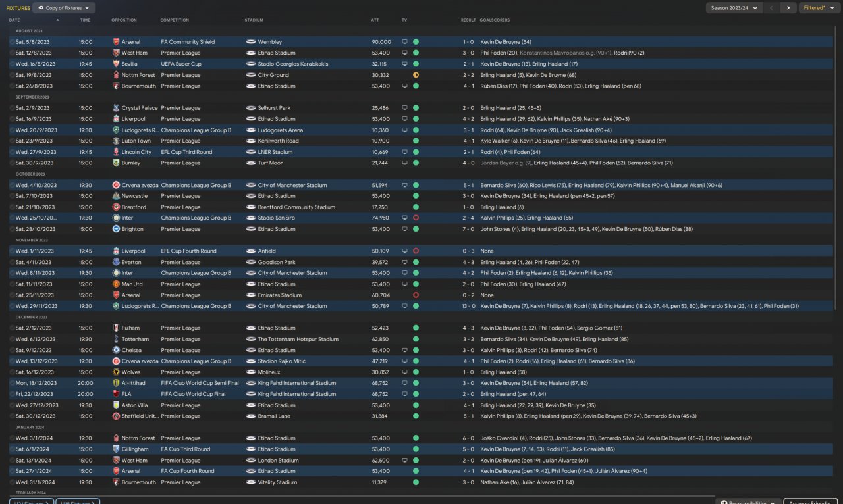Sort fixtures by the Opposition column header
Viewport: 843px width, 504px height.
click(x=124, y=20)
